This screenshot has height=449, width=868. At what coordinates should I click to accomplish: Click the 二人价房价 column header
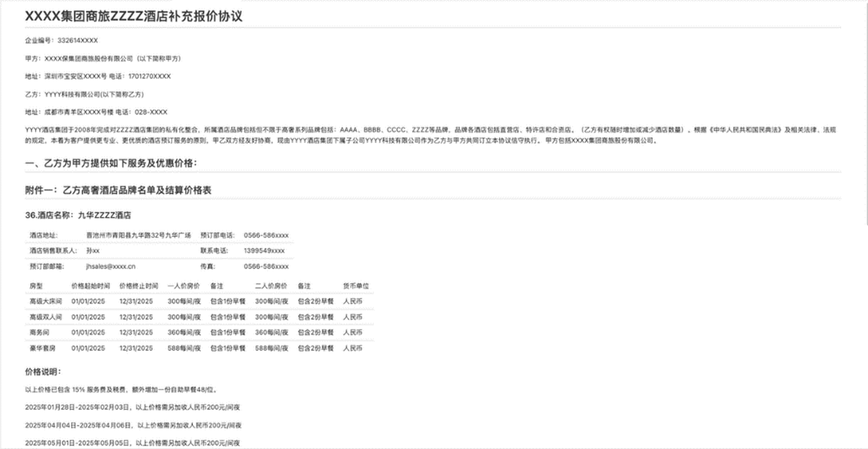pos(271,286)
